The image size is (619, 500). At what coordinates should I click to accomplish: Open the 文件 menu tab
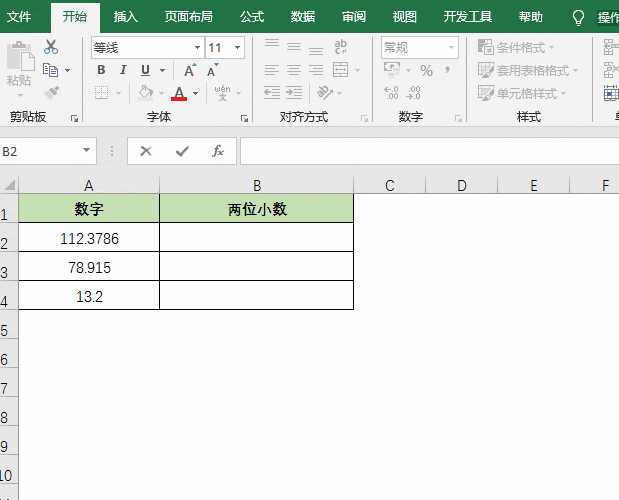tap(19, 17)
